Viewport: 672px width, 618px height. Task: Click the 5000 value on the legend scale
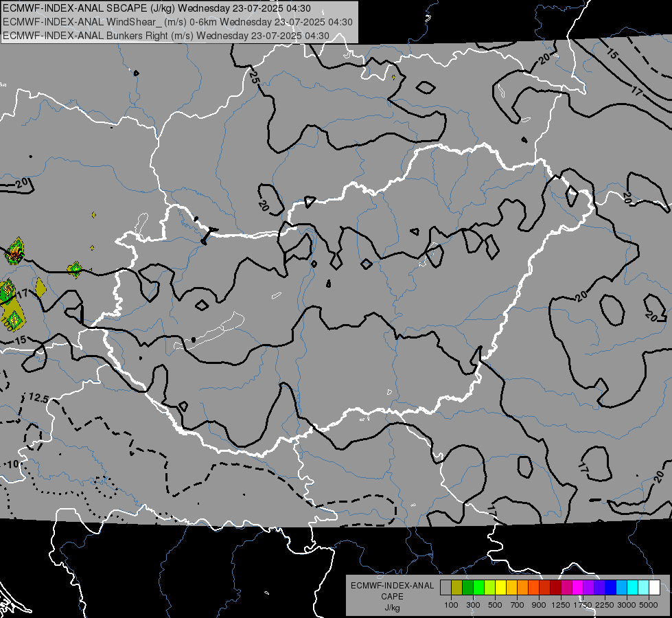[x=649, y=605]
